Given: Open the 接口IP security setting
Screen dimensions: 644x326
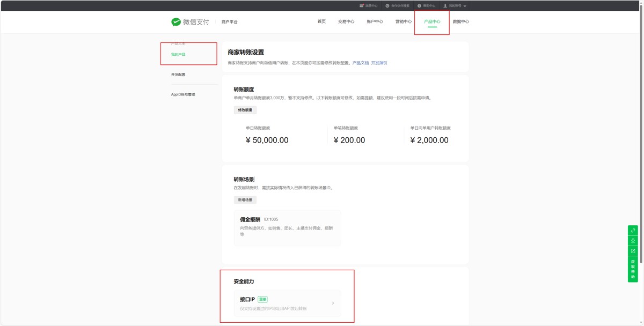Looking at the screenshot, I should 287,303.
